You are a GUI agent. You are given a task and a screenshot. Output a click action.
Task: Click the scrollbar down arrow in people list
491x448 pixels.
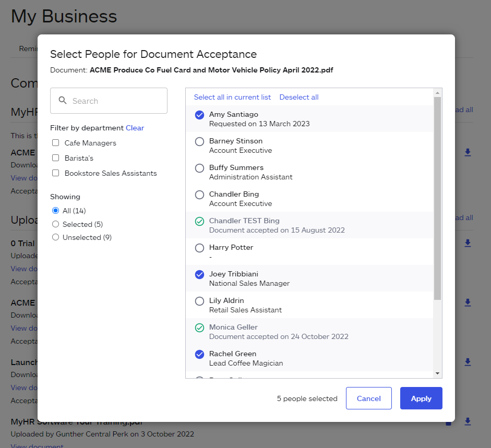(x=437, y=373)
